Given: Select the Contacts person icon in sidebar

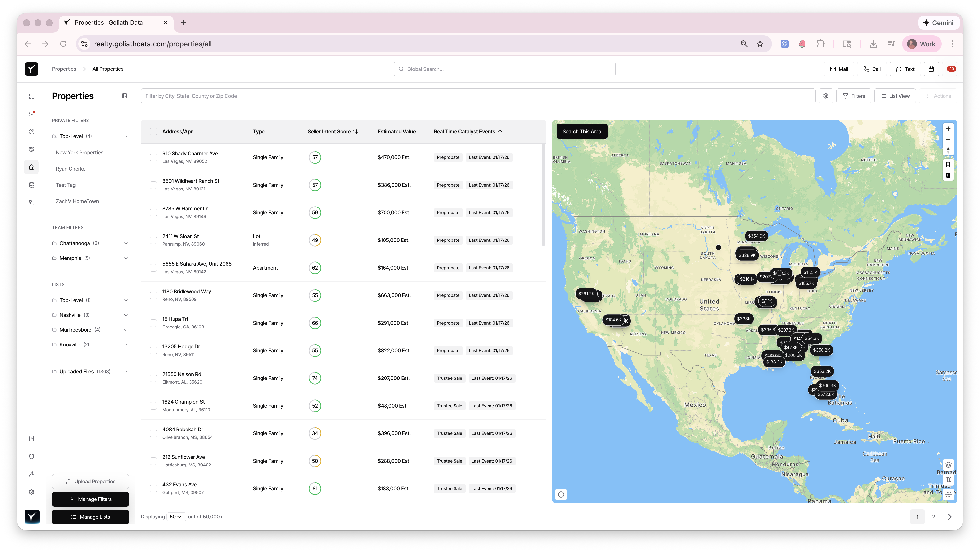Looking at the screenshot, I should [31, 132].
